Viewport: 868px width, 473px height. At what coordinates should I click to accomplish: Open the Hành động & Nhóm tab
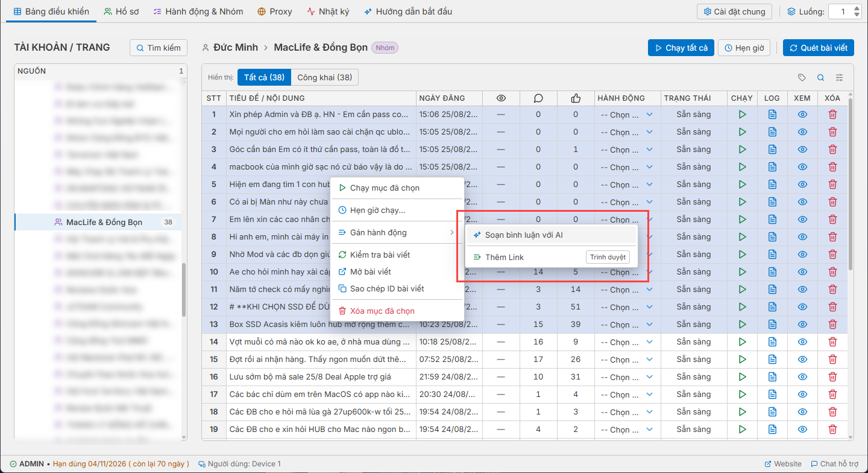pos(198,11)
